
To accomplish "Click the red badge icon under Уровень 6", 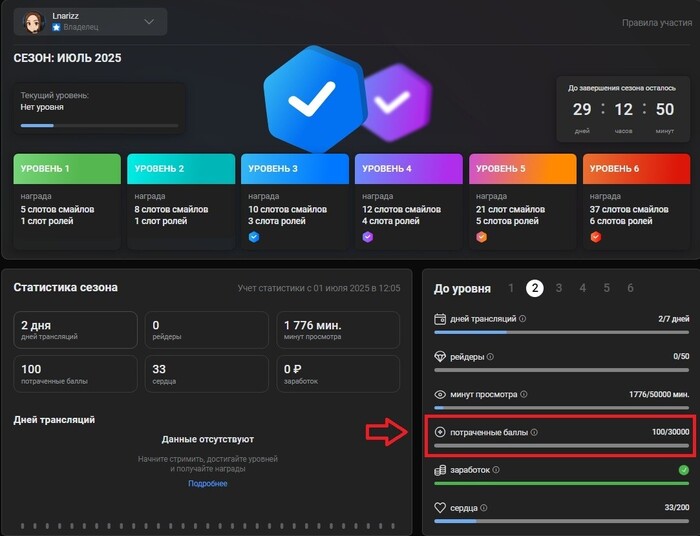I will 596,237.
